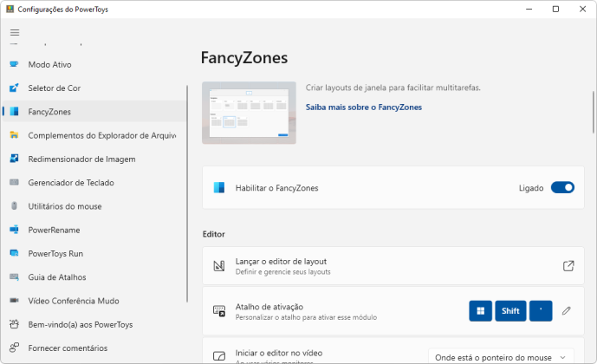Screen dimensions: 597x364
Task: Click the Bem-vindo(a) aos PowerToys icon
Action: 14,324
